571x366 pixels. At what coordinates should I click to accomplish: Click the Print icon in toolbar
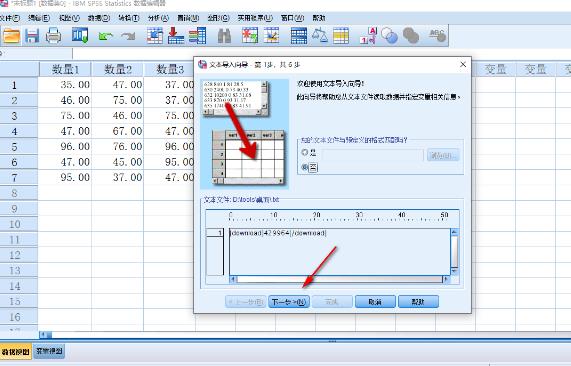point(54,36)
